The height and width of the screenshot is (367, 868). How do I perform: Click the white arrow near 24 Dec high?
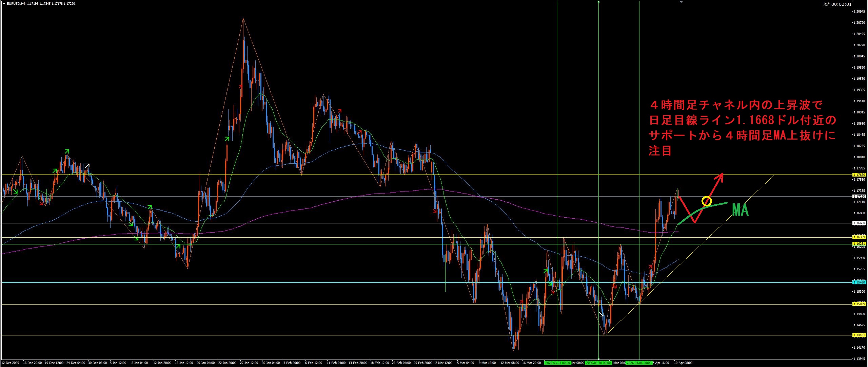pos(87,166)
